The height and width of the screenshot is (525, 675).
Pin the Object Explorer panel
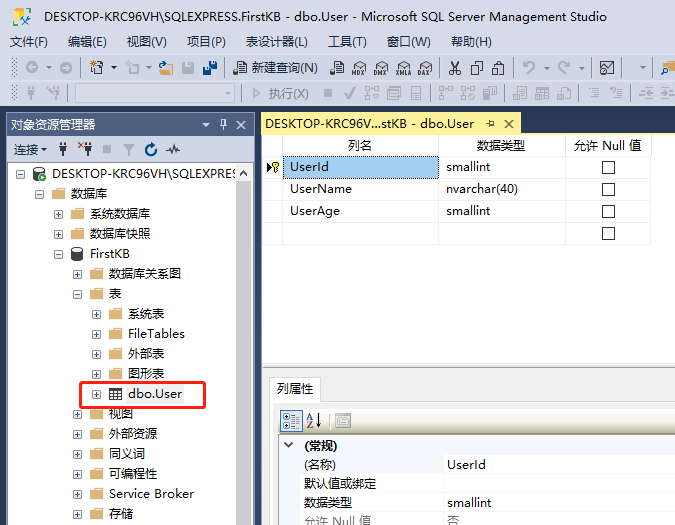(x=223, y=125)
